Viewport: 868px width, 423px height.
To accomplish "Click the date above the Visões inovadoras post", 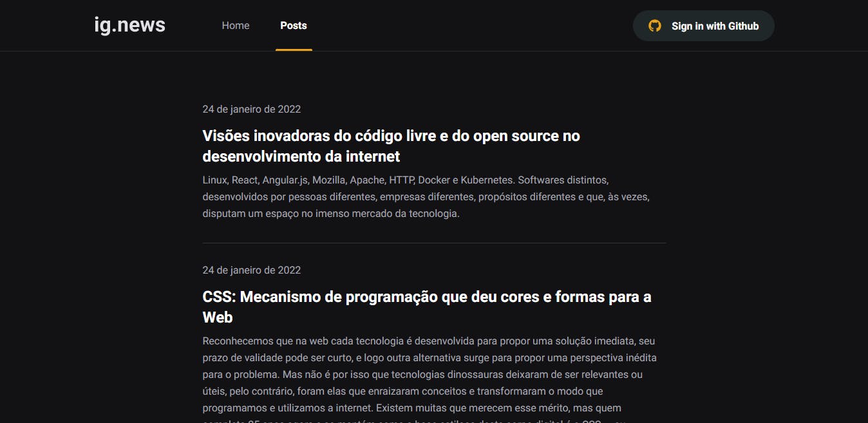I will 252,109.
